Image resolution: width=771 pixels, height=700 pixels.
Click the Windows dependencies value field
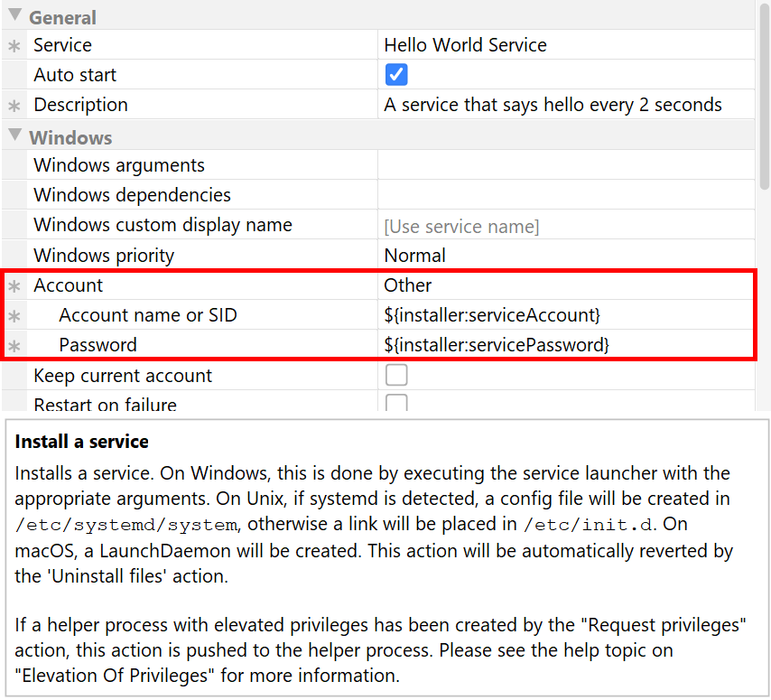point(565,195)
